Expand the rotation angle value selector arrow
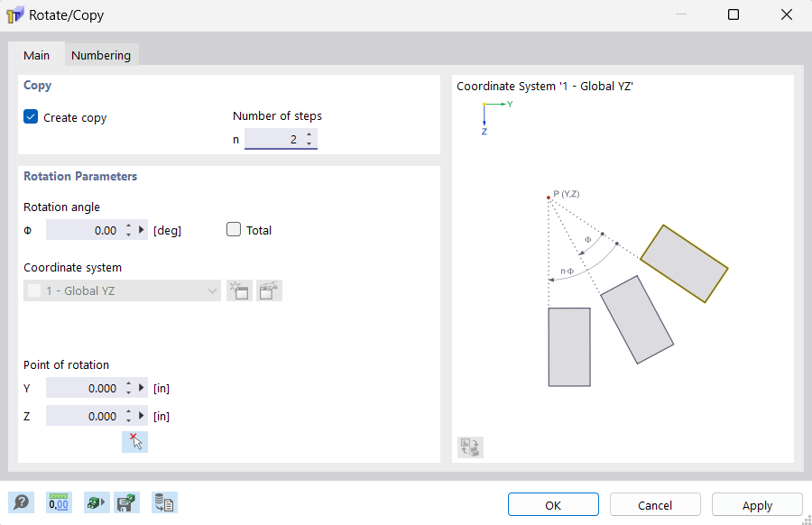The height and width of the screenshot is (525, 812). pos(140,230)
